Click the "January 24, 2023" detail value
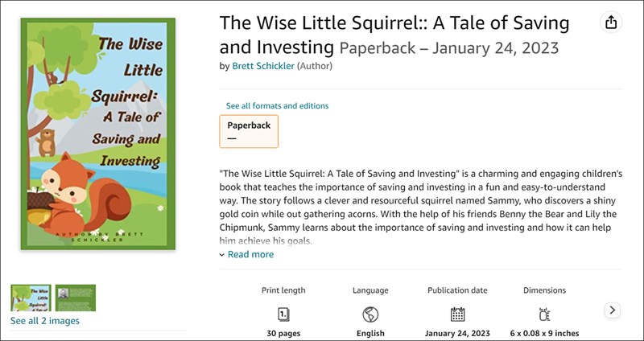The height and width of the screenshot is (341, 644). 457,333
